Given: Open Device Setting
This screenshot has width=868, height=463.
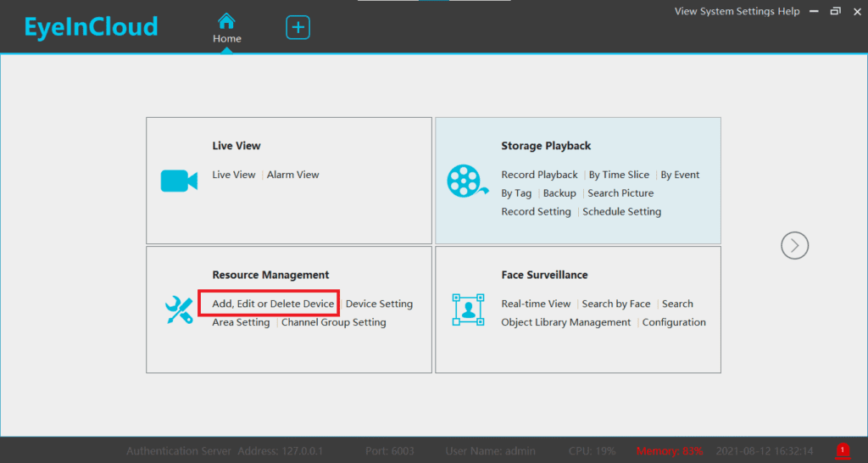Looking at the screenshot, I should pos(379,304).
